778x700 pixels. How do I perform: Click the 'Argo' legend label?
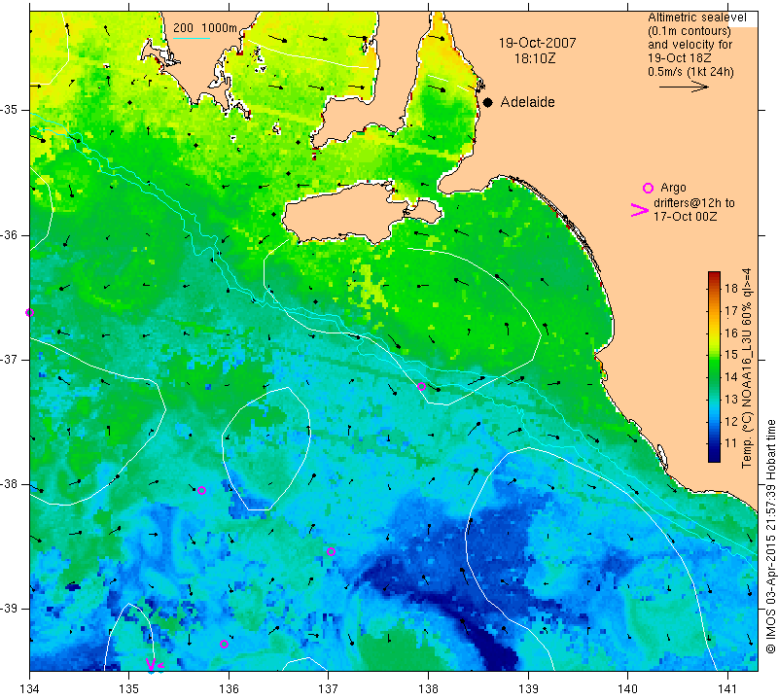coord(673,188)
